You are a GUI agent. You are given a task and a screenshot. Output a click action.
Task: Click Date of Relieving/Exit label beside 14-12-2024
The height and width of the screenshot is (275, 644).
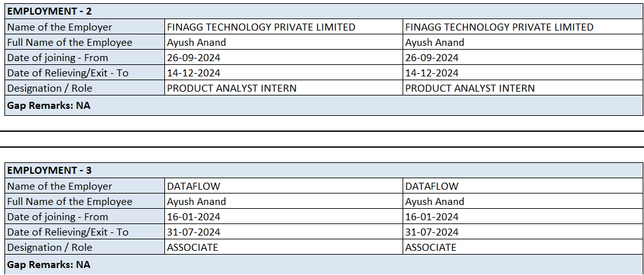click(68, 73)
